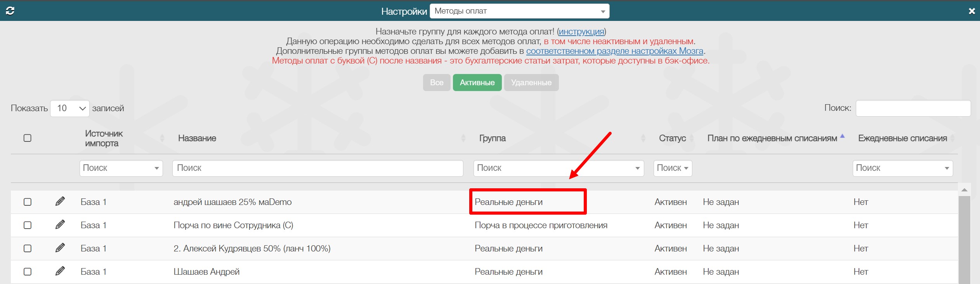Check the box for 'андрей шашаев 25% maDemo'
The height and width of the screenshot is (284, 980).
pyautogui.click(x=28, y=202)
